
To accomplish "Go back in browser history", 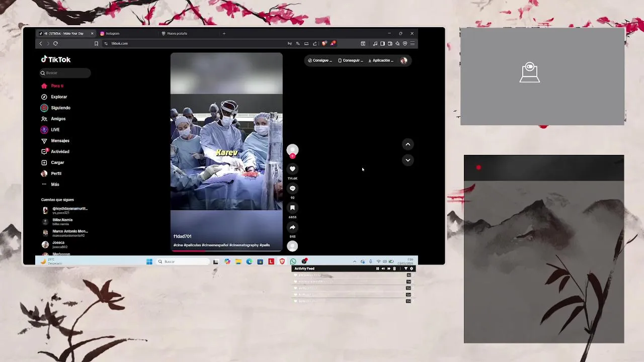I will tap(41, 44).
